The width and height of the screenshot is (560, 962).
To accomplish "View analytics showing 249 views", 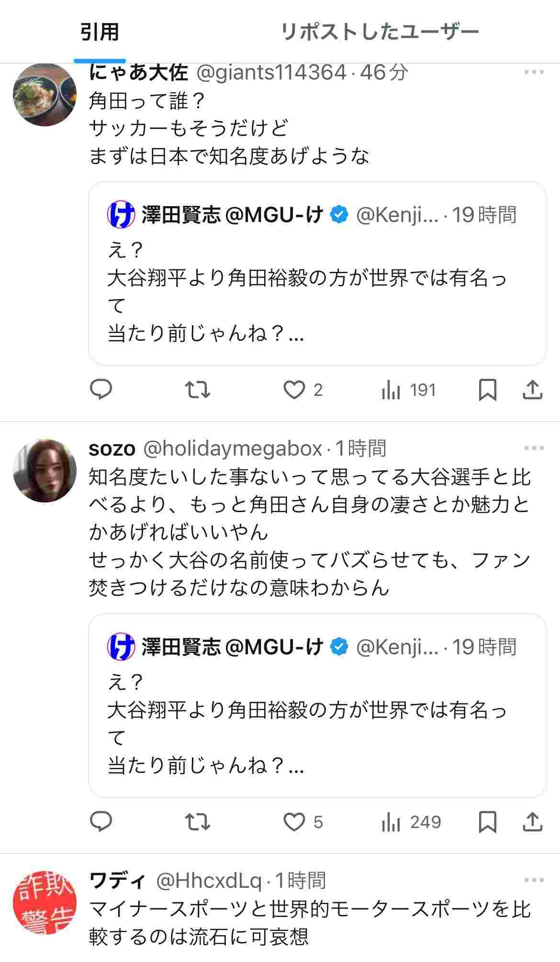I will pos(411,822).
